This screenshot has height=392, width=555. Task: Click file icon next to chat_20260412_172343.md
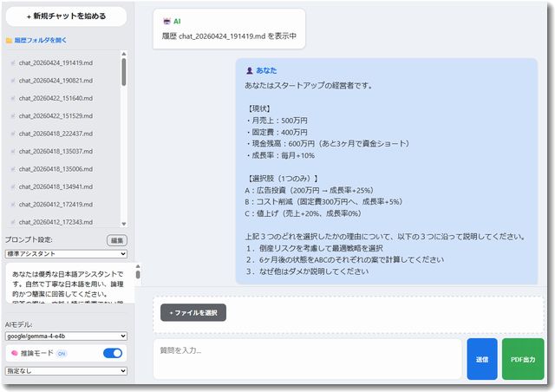[x=13, y=222]
